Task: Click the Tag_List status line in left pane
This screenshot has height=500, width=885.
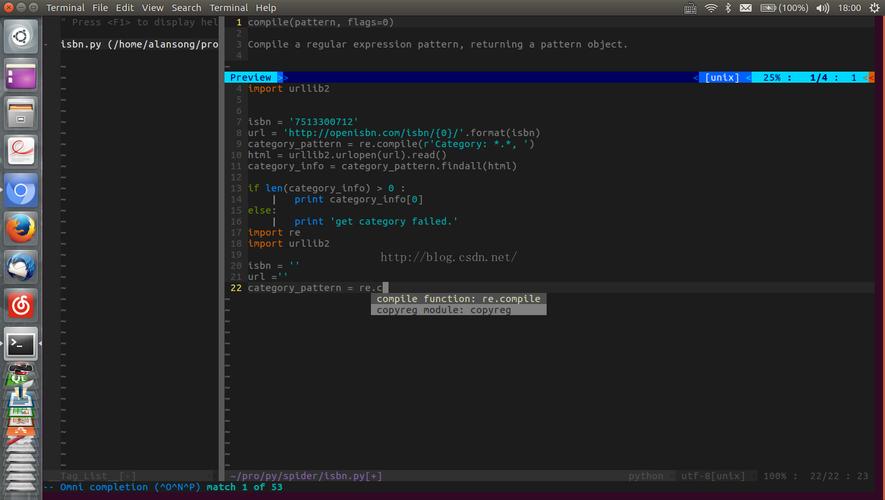Action: click(x=98, y=476)
